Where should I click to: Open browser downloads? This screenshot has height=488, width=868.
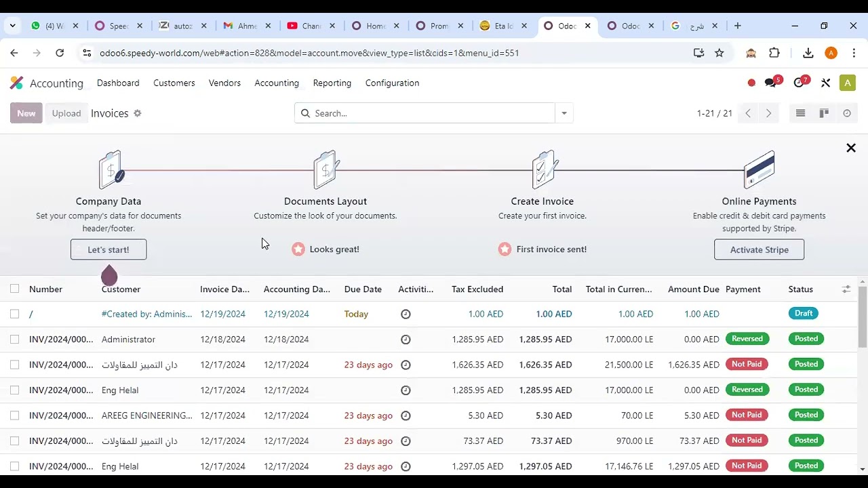coord(808,53)
